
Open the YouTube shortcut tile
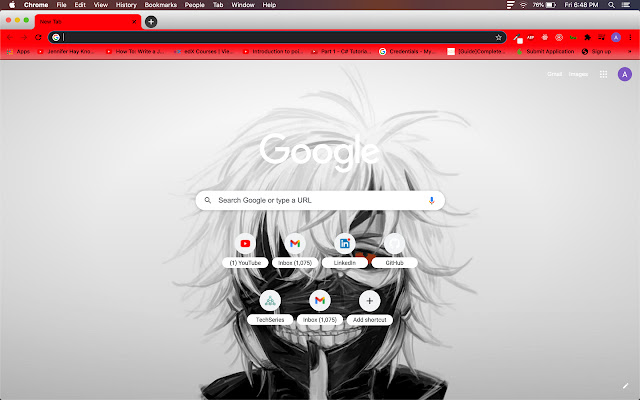(x=245, y=250)
